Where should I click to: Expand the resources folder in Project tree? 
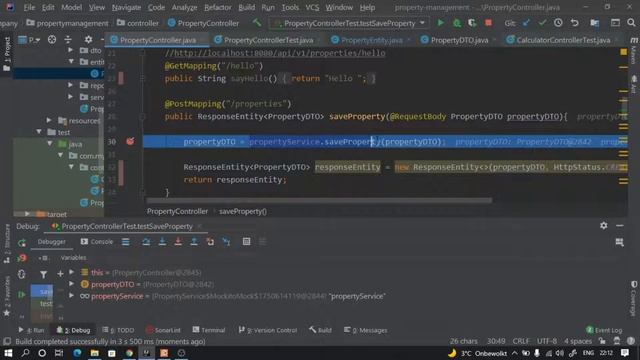tap(49, 120)
